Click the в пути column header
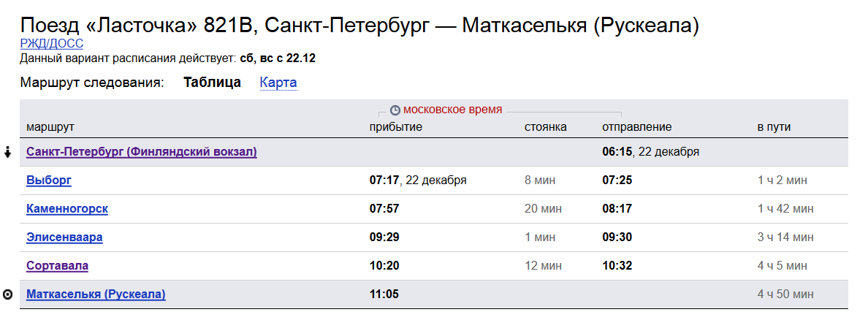This screenshot has width=868, height=331. click(774, 127)
